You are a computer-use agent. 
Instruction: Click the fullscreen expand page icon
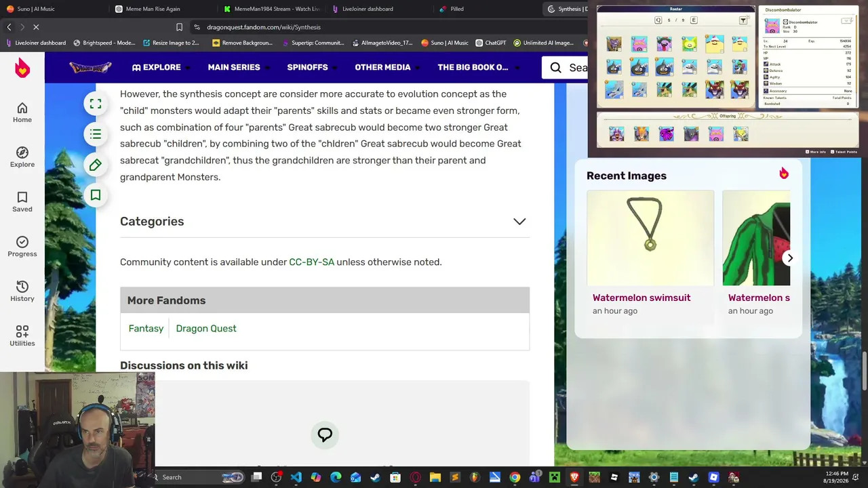click(x=96, y=104)
